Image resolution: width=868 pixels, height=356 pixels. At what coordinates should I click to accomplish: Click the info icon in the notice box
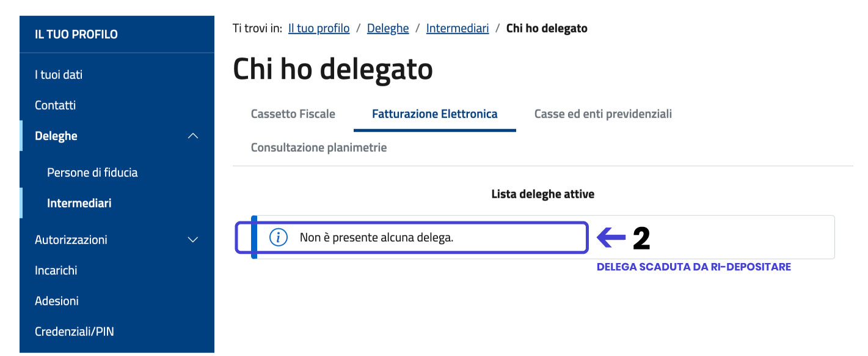tap(279, 237)
